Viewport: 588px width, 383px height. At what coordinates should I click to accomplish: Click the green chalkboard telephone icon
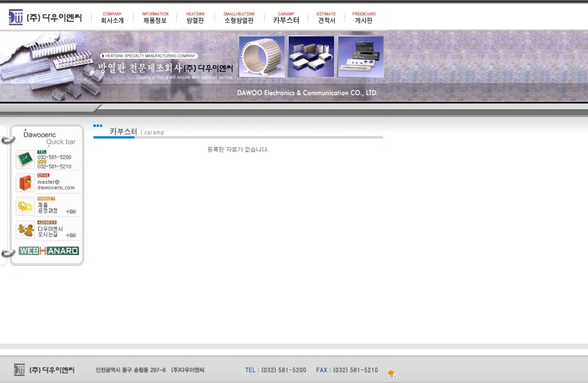pyautogui.click(x=25, y=159)
